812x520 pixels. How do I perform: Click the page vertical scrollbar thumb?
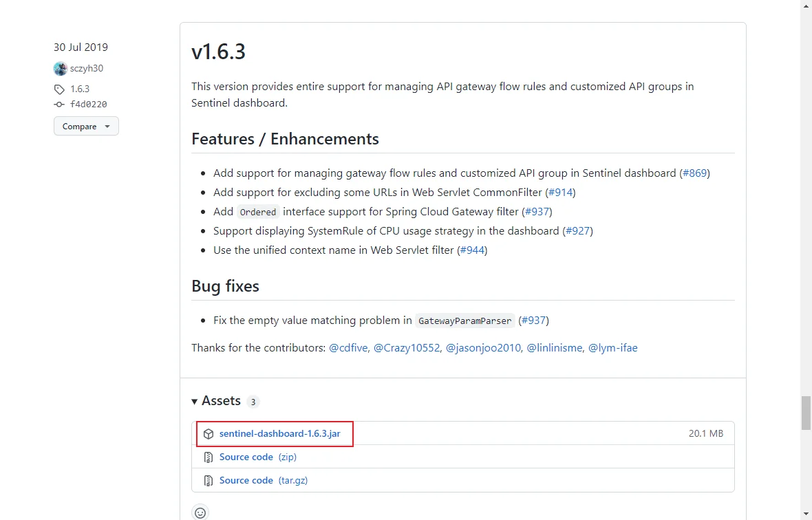(x=806, y=413)
